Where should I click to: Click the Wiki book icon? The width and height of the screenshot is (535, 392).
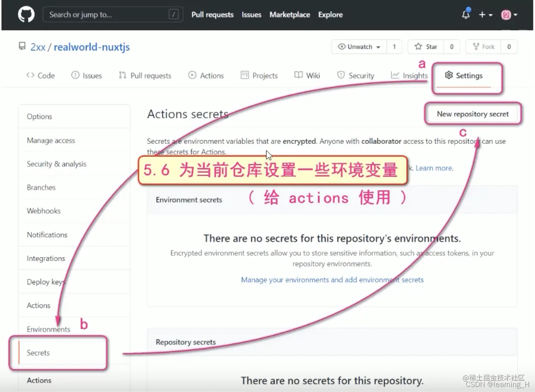click(x=298, y=75)
